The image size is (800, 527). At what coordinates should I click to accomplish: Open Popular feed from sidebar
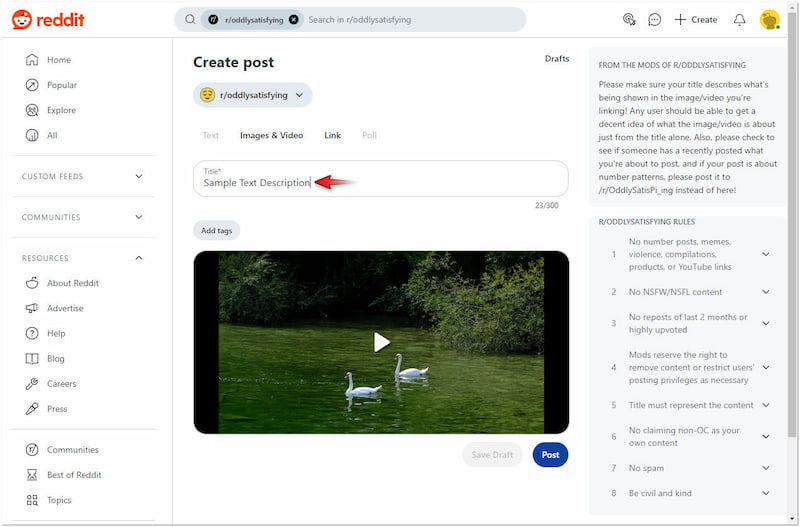point(61,85)
